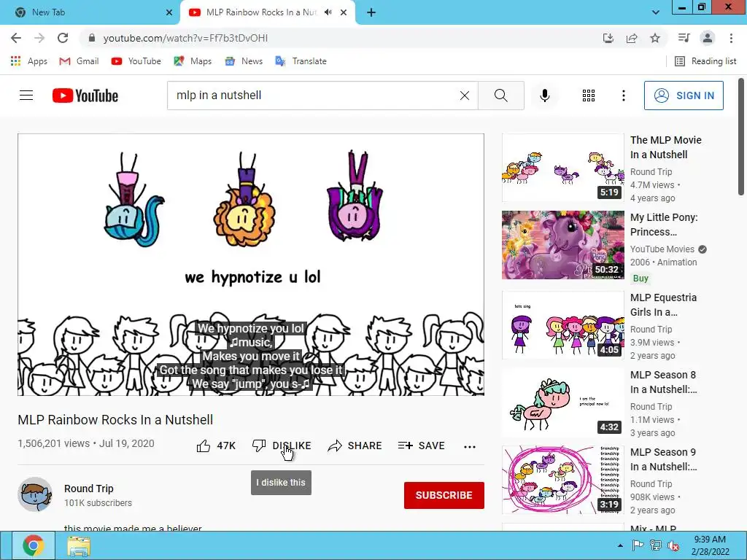Open the YouTube hamburger guide menu
747x560 pixels.
click(26, 96)
